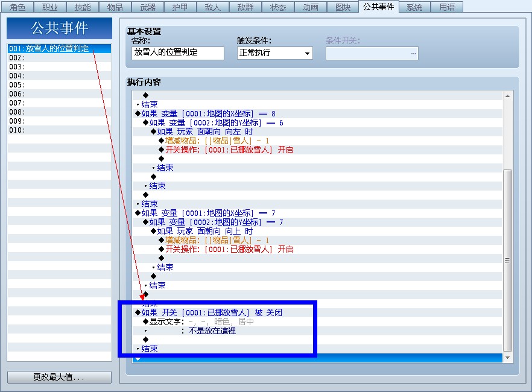
Task: Open the 条件开关 ellipsis selector
Action: tap(413, 54)
